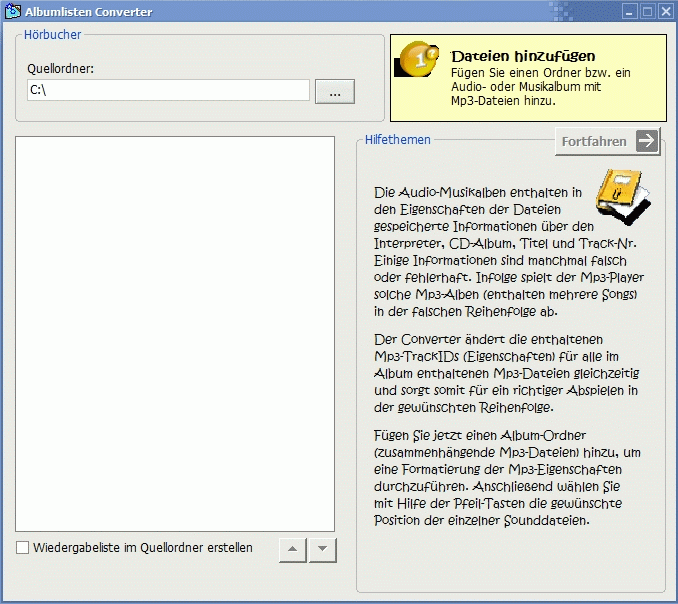Enable "Wiedergabeliste im Quellordner erstellen" checkbox
This screenshot has width=678, height=604.
23,548
